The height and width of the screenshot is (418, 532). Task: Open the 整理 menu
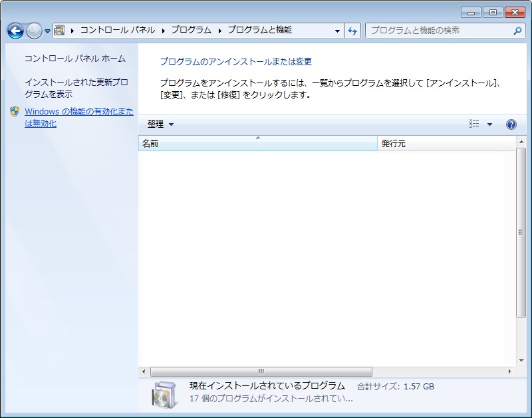click(160, 124)
